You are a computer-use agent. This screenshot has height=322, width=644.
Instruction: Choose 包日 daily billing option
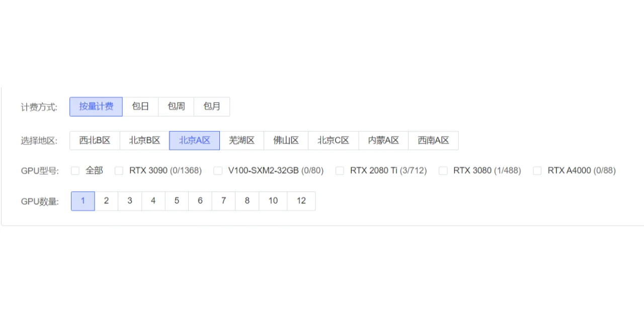(140, 107)
